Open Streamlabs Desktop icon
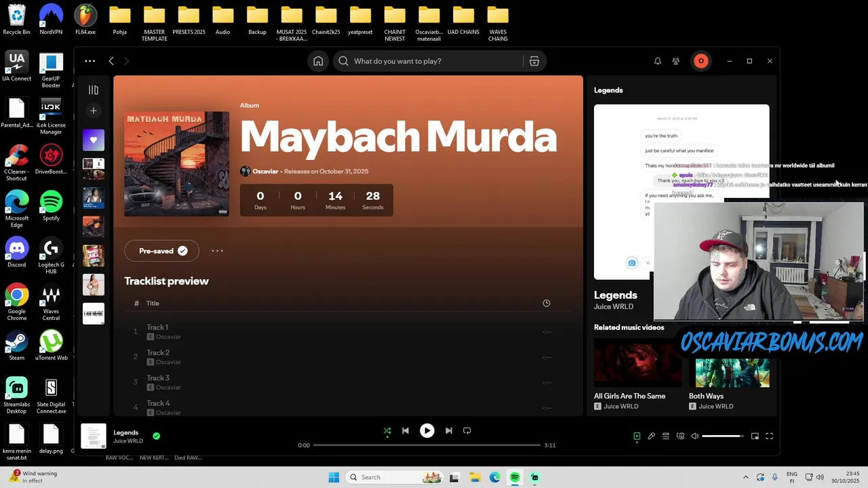This screenshot has width=868, height=488. (x=17, y=396)
